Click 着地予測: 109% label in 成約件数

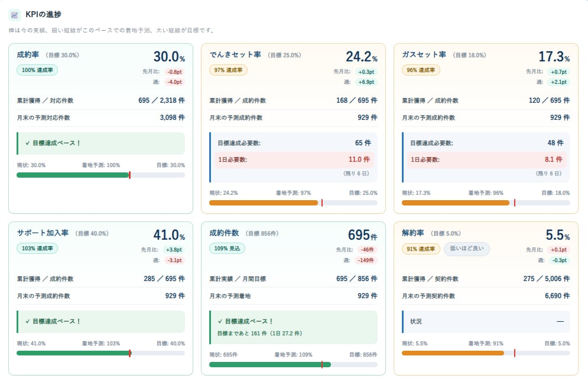293,355
